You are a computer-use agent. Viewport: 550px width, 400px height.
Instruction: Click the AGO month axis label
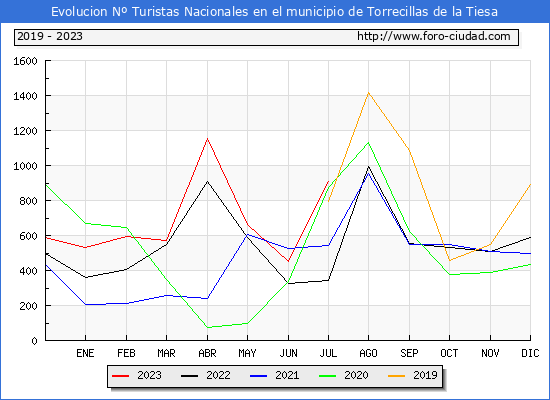[368, 353]
